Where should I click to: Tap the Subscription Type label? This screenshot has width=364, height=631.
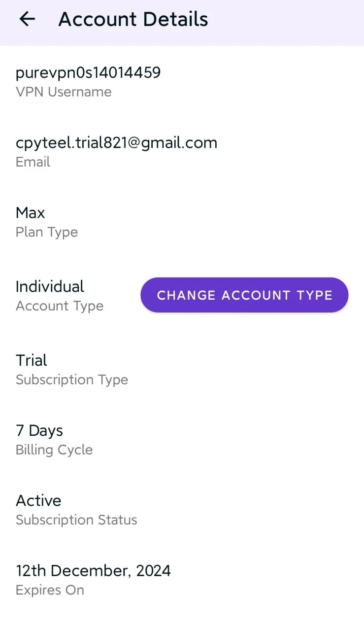point(72,380)
